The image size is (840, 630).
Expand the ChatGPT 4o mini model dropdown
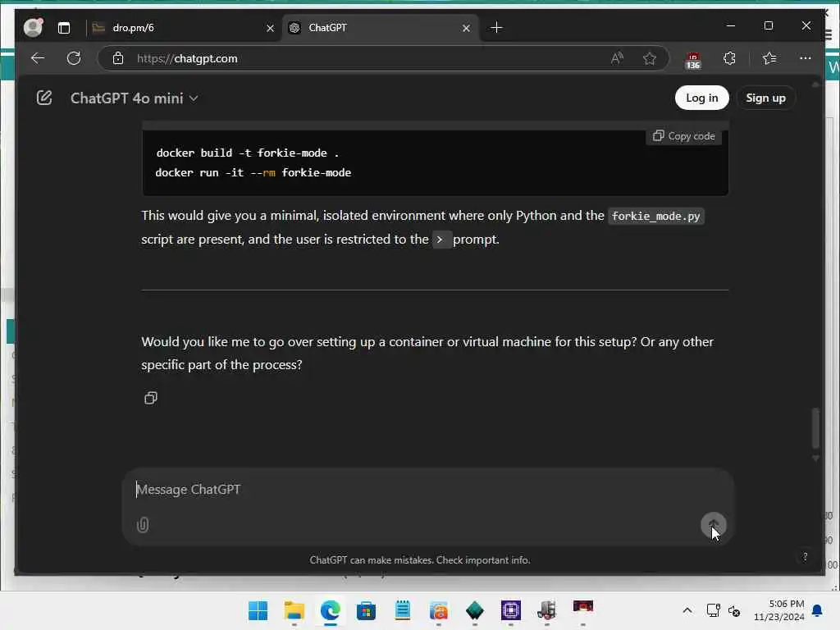134,98
